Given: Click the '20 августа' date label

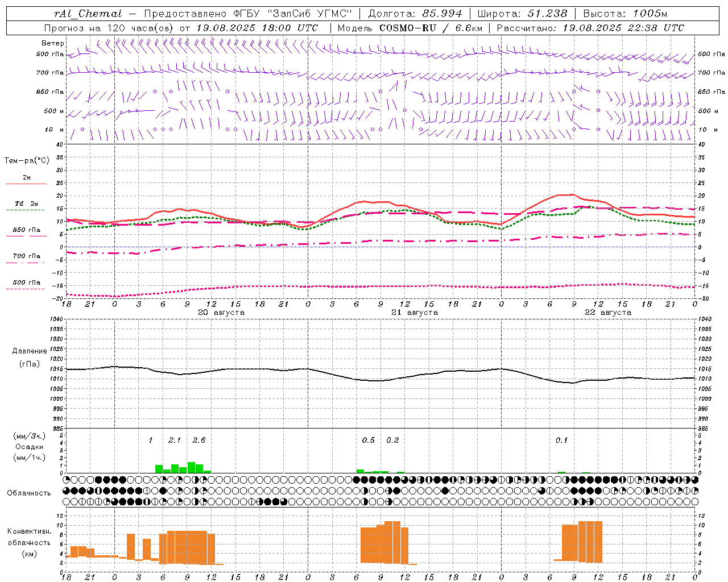Looking at the screenshot, I should [x=221, y=313].
